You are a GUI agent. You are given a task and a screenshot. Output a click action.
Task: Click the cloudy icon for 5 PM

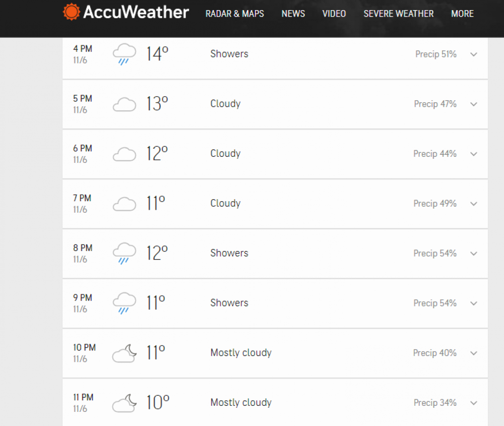(x=124, y=104)
